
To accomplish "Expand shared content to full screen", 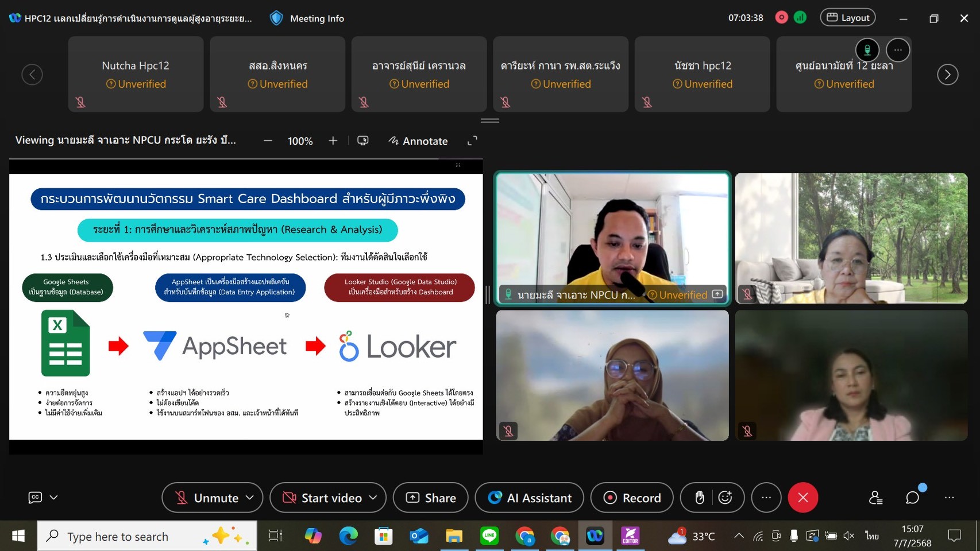I will [x=472, y=141].
